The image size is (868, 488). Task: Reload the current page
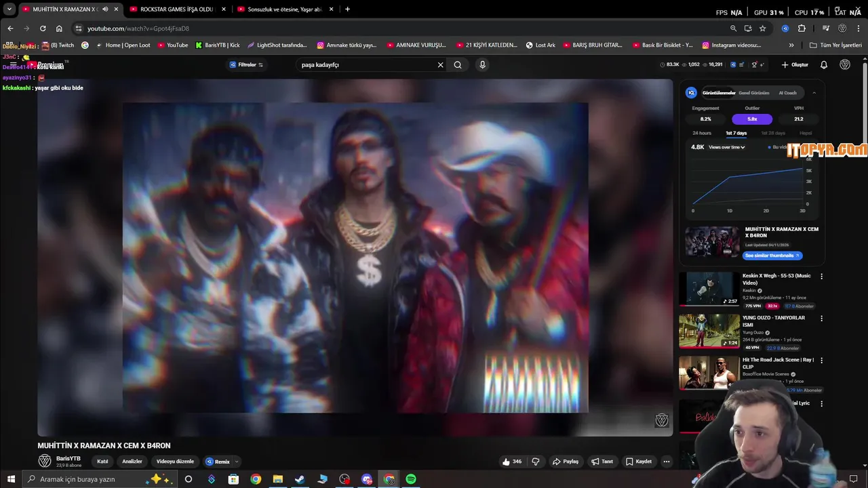pyautogui.click(x=43, y=28)
